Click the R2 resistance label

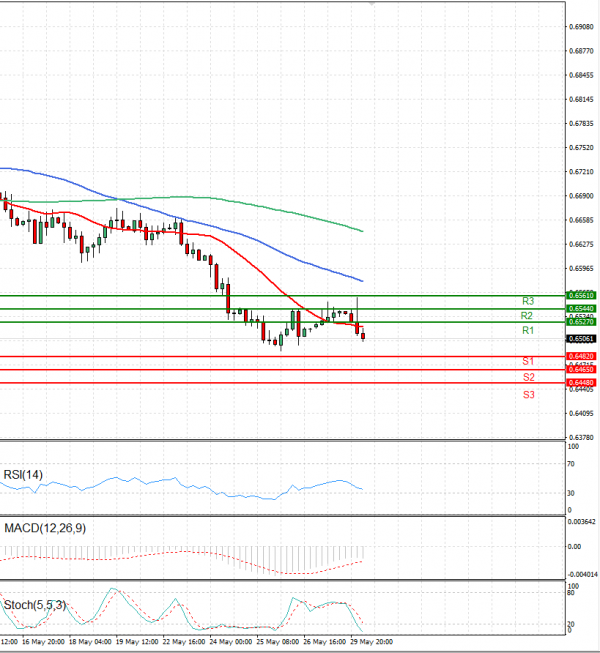click(x=527, y=316)
